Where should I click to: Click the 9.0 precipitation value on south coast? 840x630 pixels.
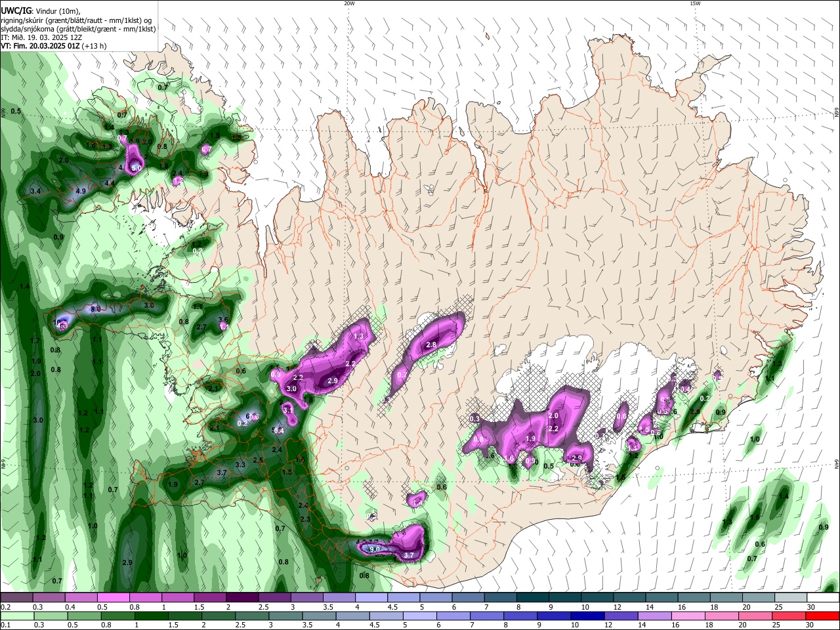click(x=375, y=549)
